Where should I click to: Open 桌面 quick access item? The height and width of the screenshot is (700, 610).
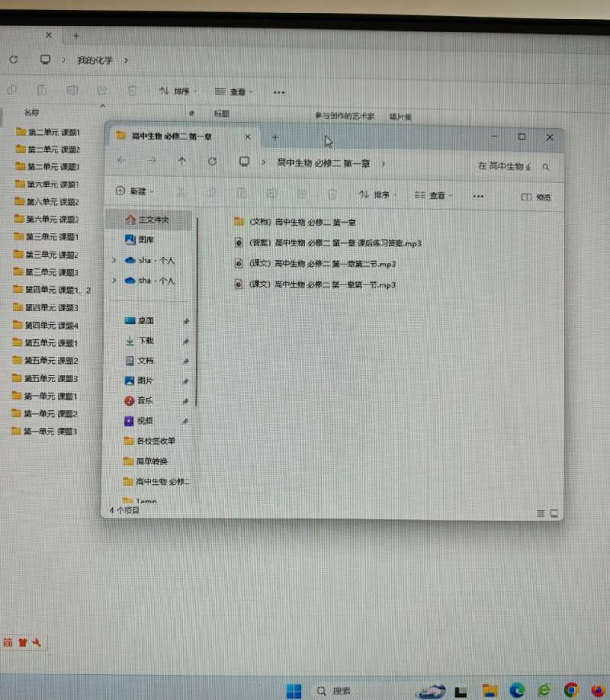point(139,320)
